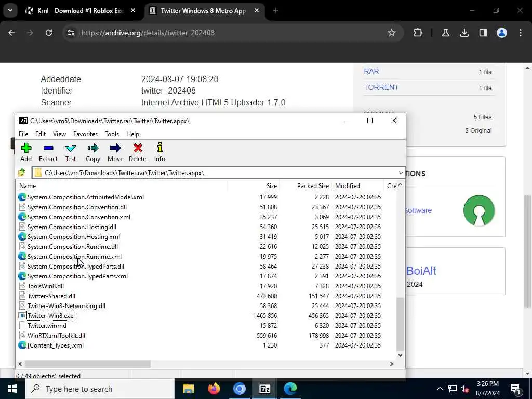Image resolution: width=532 pixels, height=399 pixels.
Task: Open the Edit menu in 7-Zip
Action: click(x=41, y=134)
